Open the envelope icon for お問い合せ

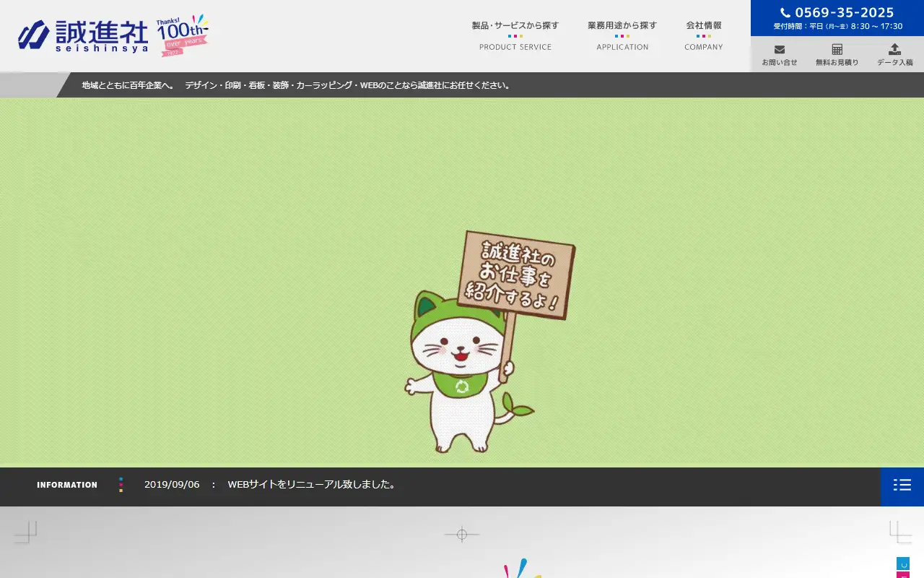coord(780,50)
